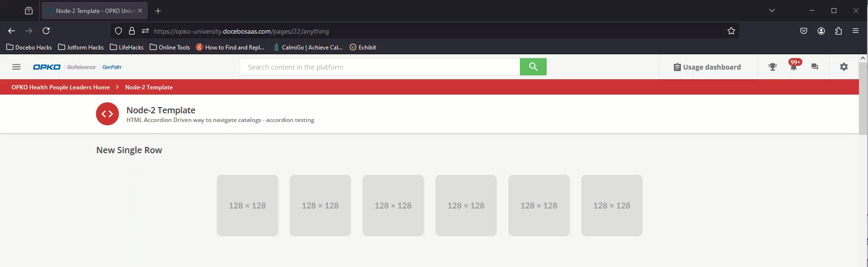
Task: Click the New Single Row heading
Action: coord(129,150)
